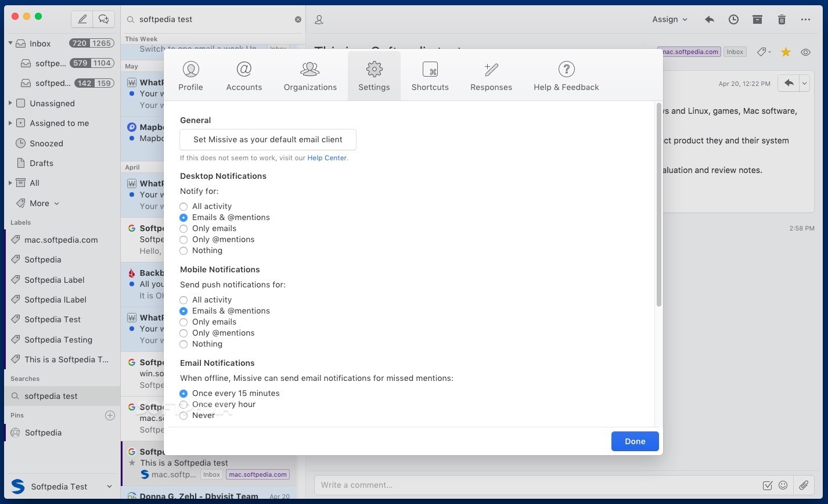Viewport: 828px width, 504px height.
Task: Choose mobile Only emails push notifications
Action: [x=183, y=322]
